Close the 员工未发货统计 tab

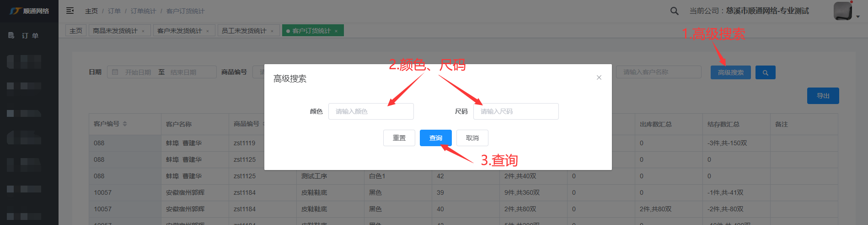pyautogui.click(x=272, y=31)
